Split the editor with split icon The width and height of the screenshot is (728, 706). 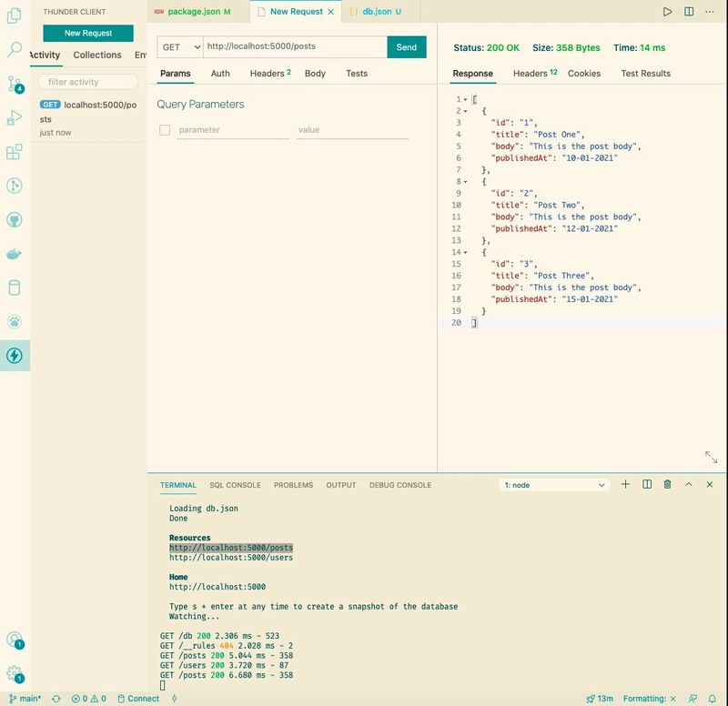point(689,12)
